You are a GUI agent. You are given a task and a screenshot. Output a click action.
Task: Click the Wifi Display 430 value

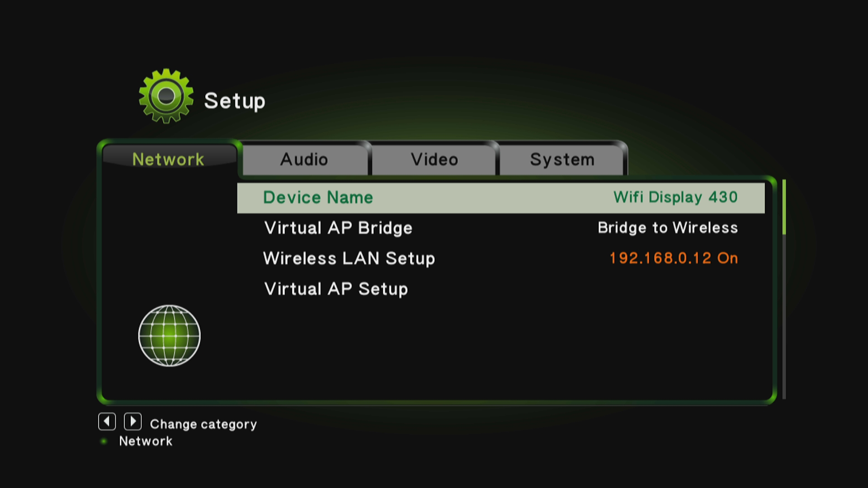click(675, 197)
